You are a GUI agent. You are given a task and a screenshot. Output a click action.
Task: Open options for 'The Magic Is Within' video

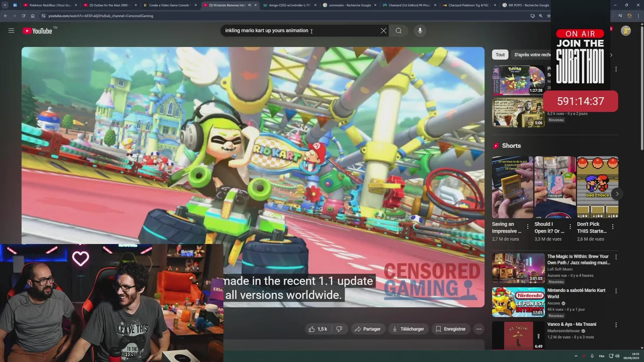[616, 257]
